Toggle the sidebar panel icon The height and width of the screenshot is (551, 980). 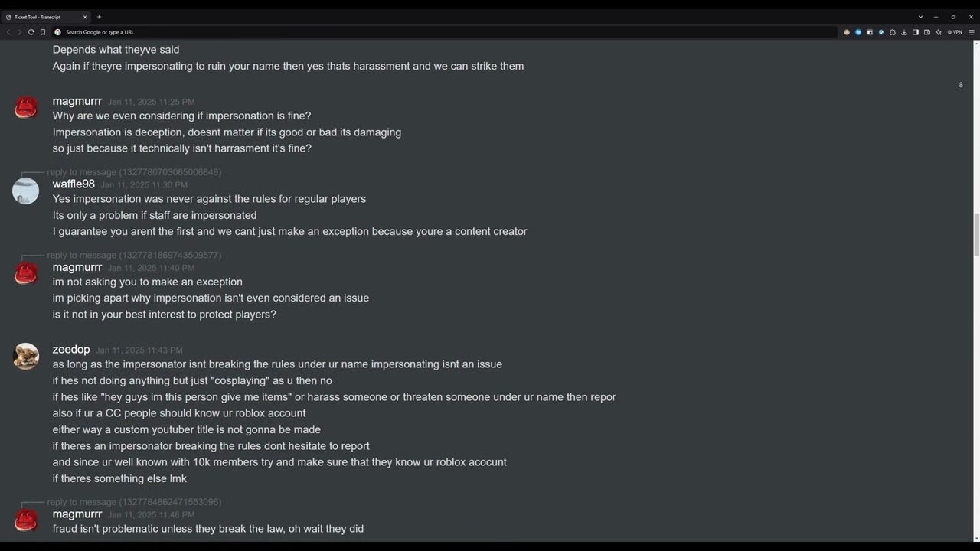coord(916,32)
